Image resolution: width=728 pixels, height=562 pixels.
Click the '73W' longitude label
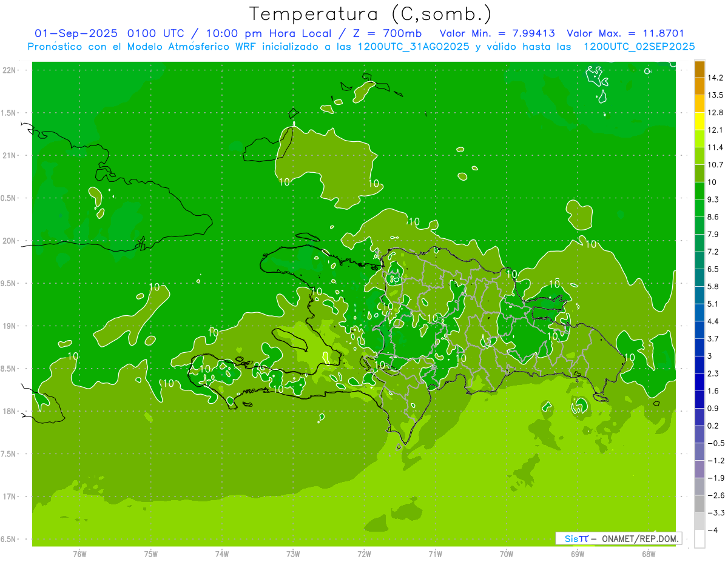click(293, 554)
